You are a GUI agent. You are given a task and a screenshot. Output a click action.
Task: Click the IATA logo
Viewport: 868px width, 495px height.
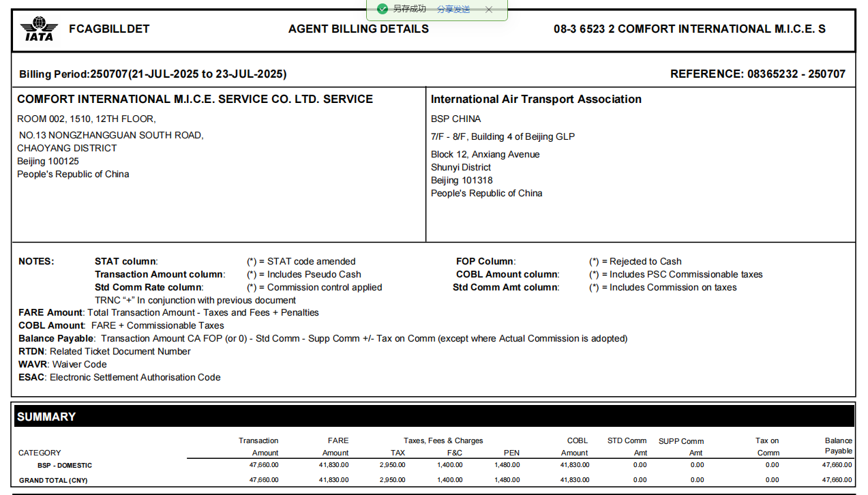[x=39, y=29]
